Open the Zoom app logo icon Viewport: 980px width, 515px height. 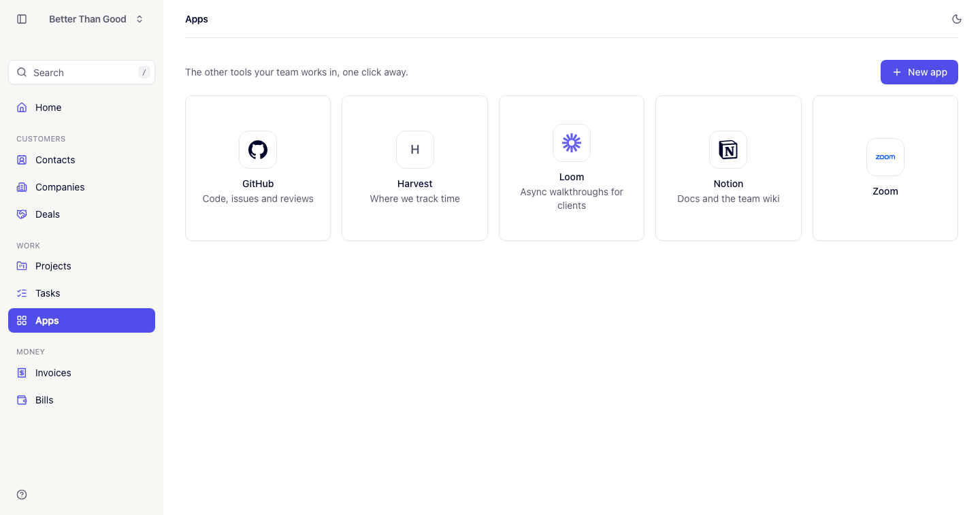tap(885, 157)
